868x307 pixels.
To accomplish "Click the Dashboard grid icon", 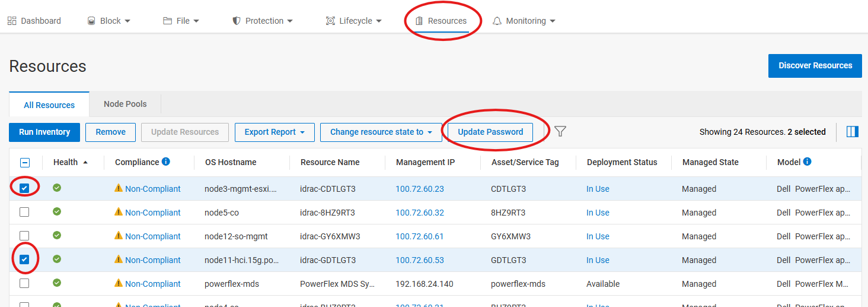I will (12, 21).
